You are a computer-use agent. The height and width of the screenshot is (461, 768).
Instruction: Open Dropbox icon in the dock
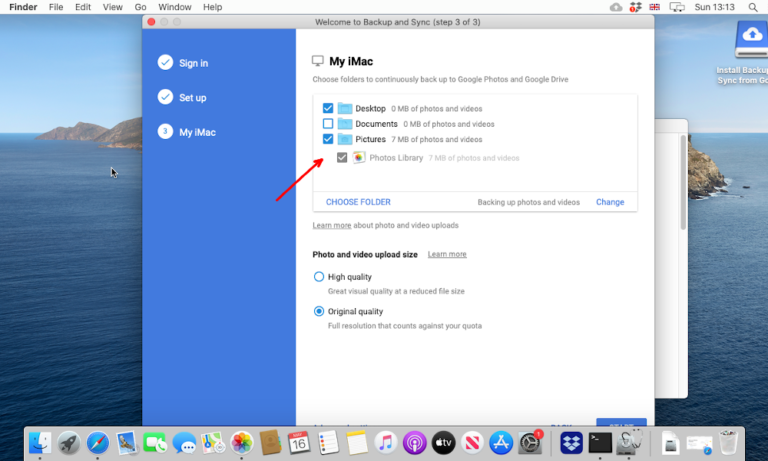pyautogui.click(x=571, y=443)
